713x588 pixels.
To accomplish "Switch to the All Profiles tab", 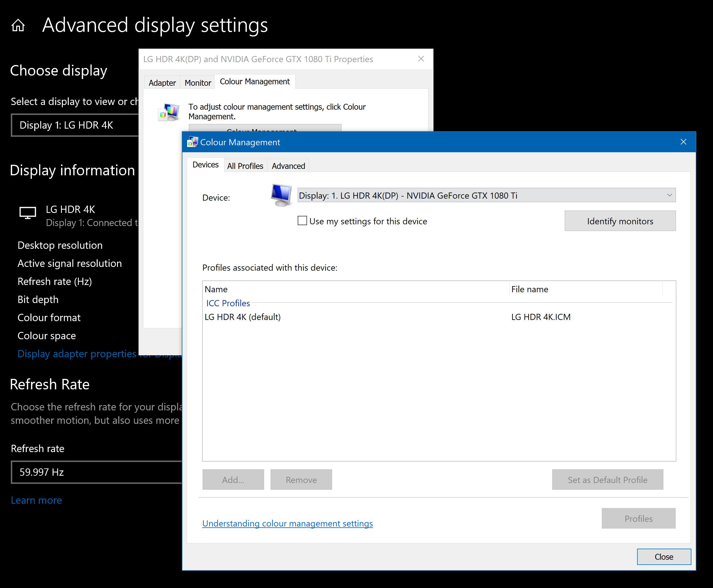I will [245, 166].
